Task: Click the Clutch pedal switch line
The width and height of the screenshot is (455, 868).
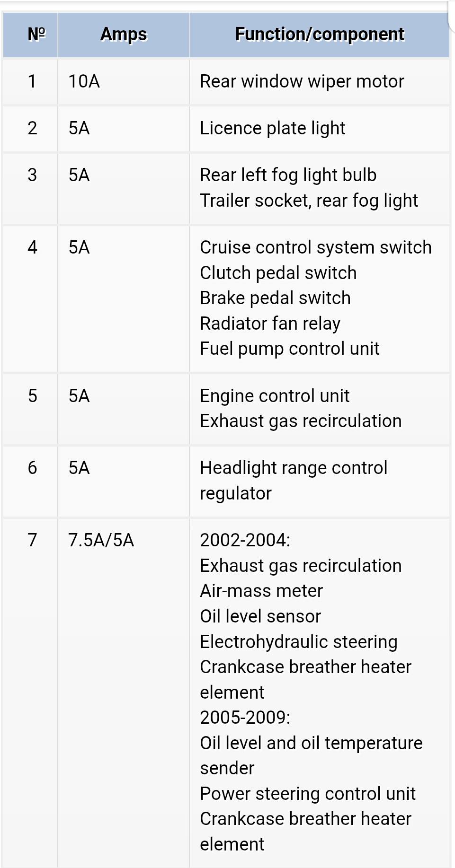Action: pos(278,273)
